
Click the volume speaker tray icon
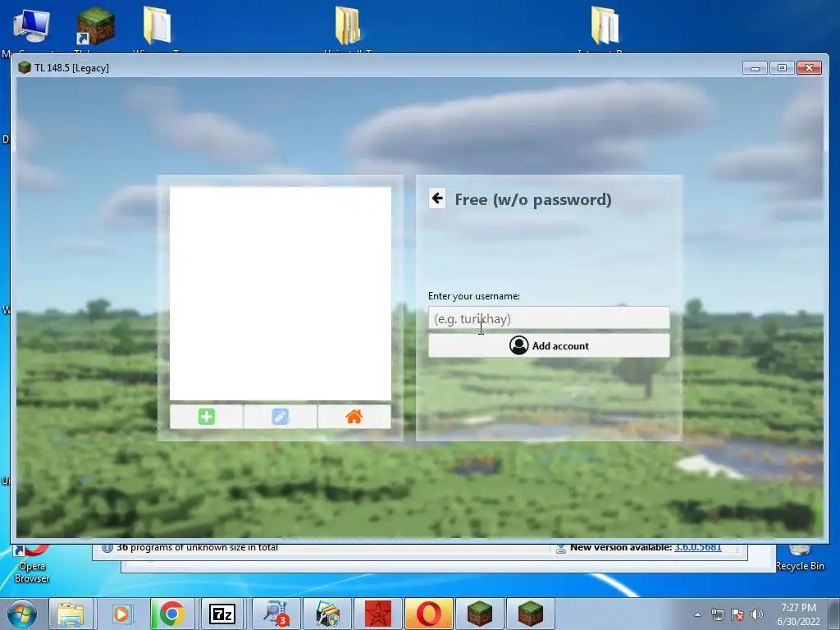[756, 614]
